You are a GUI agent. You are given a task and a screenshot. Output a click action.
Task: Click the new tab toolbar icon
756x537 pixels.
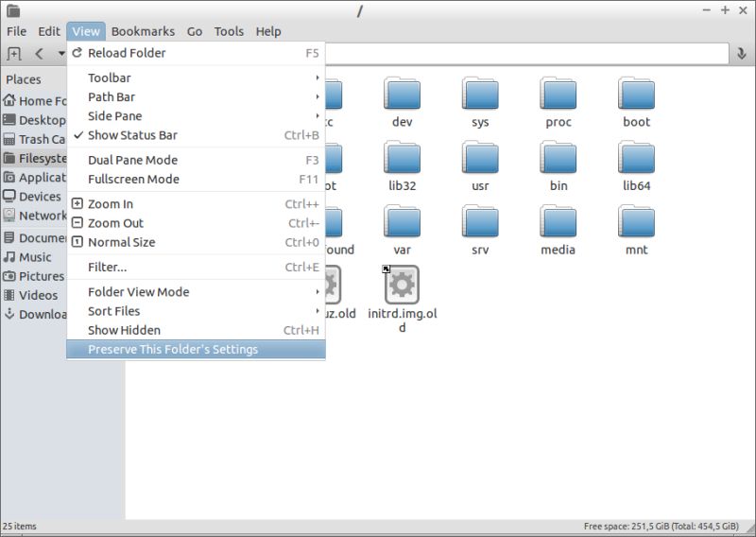click(13, 54)
